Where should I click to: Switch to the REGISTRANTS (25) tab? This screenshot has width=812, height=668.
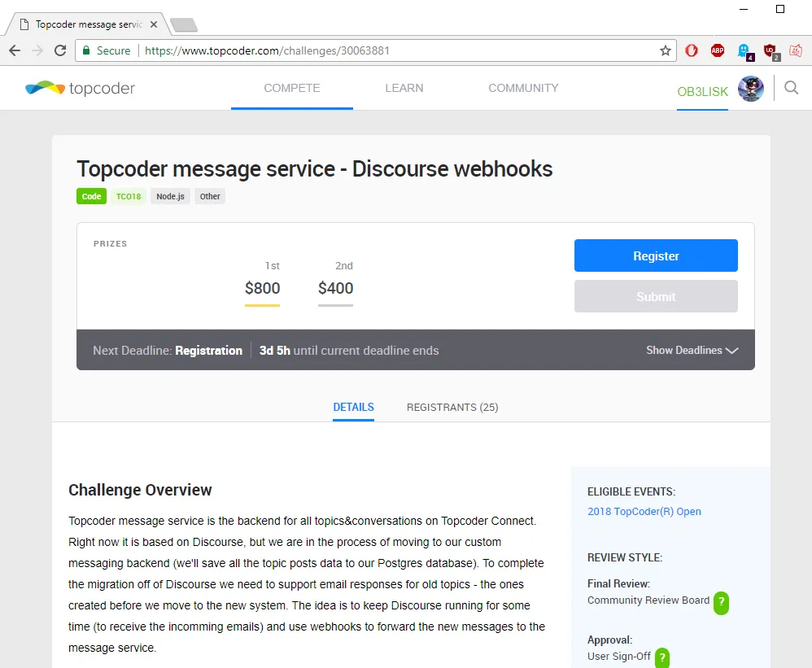(x=452, y=407)
